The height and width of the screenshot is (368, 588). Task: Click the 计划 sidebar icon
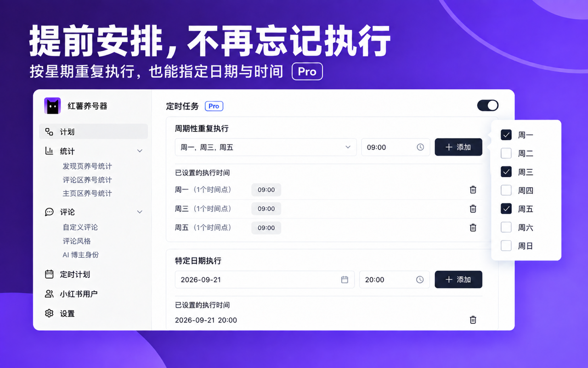click(x=49, y=132)
